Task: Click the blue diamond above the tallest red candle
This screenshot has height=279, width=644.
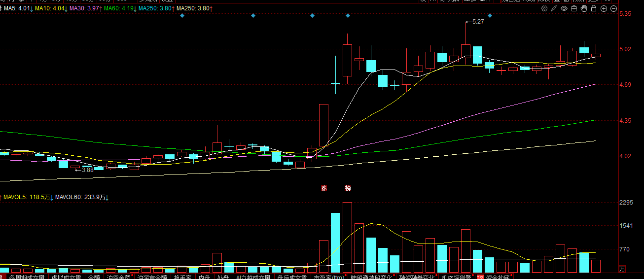Action: coord(348,16)
